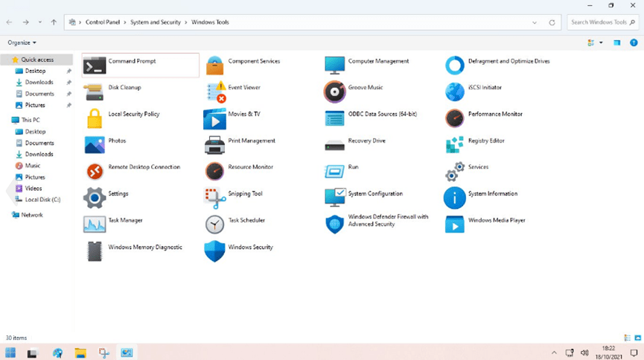
Task: Open the recent locations dropdown arrow
Action: click(x=40, y=22)
